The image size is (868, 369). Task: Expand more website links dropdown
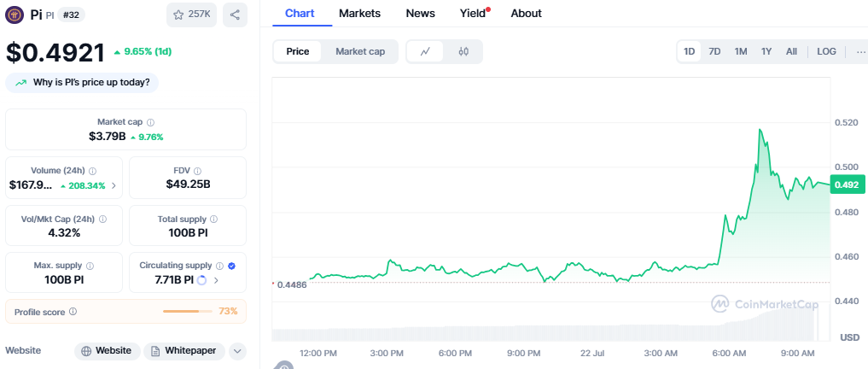(237, 351)
